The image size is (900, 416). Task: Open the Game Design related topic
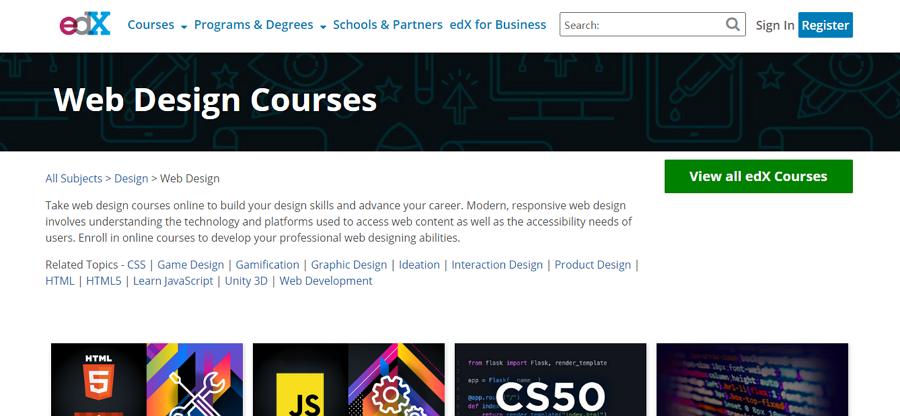[191, 265]
